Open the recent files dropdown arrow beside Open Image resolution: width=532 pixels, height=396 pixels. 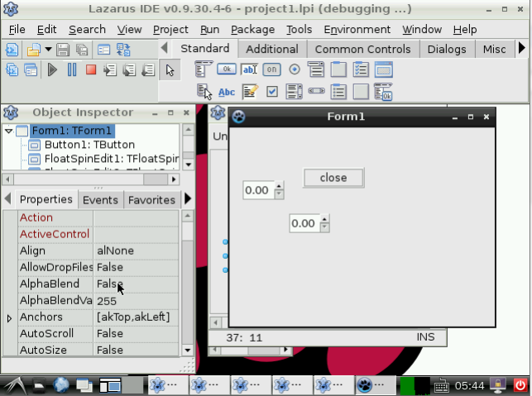[48, 50]
